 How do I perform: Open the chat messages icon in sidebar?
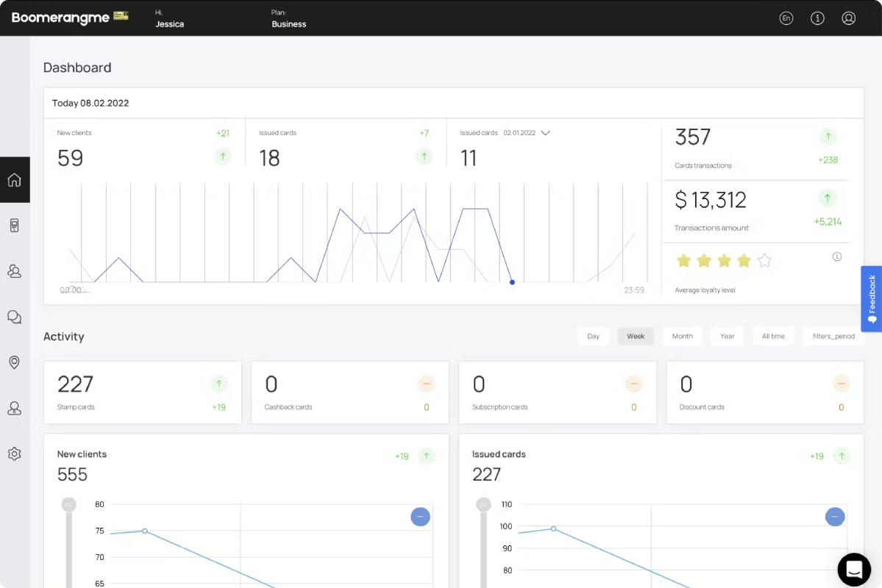click(x=15, y=317)
